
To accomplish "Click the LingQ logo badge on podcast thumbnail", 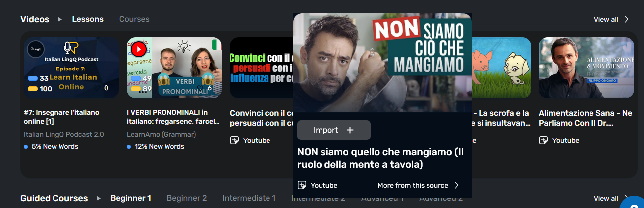I will 36,49.
